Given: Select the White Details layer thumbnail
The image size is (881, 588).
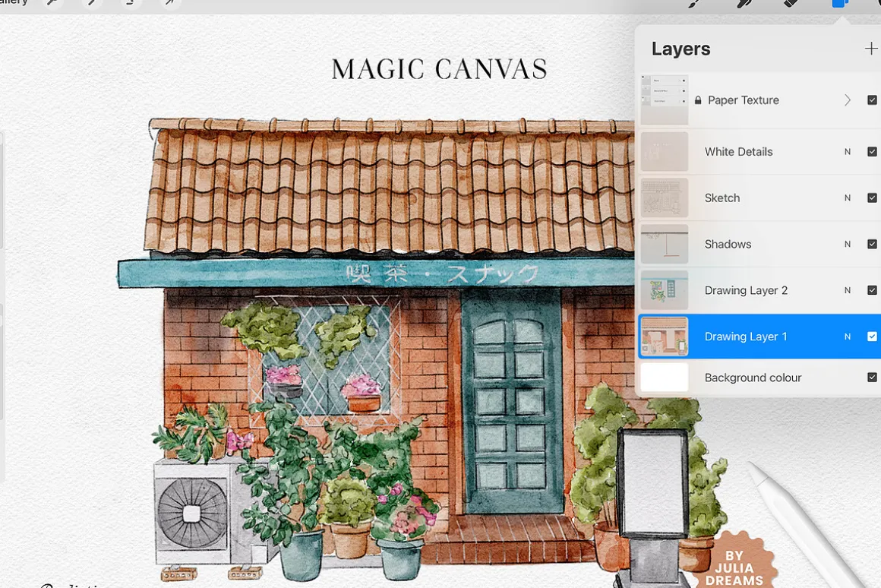Looking at the screenshot, I should (664, 152).
